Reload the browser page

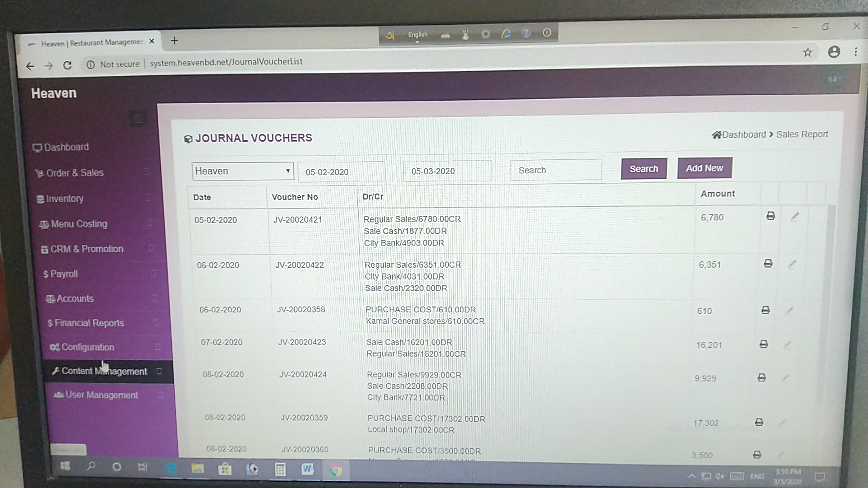(x=67, y=66)
